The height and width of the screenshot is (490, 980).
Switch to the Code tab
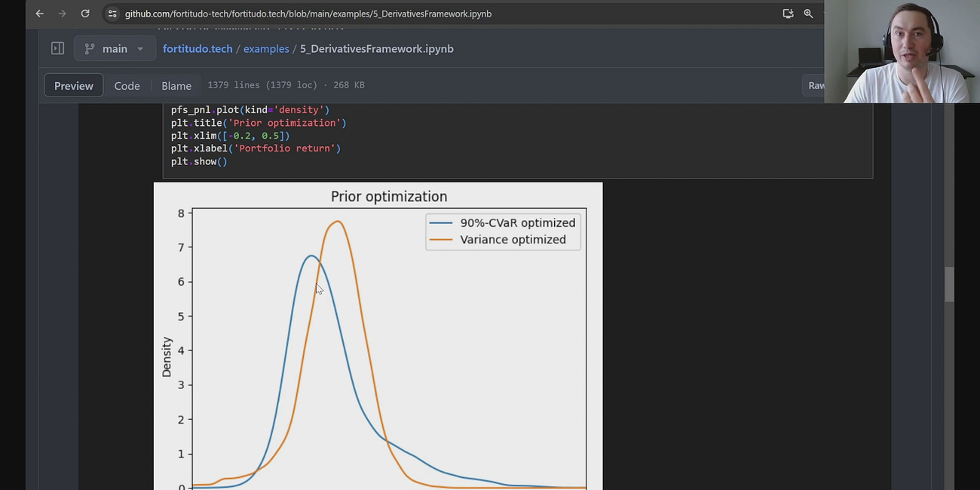point(127,85)
